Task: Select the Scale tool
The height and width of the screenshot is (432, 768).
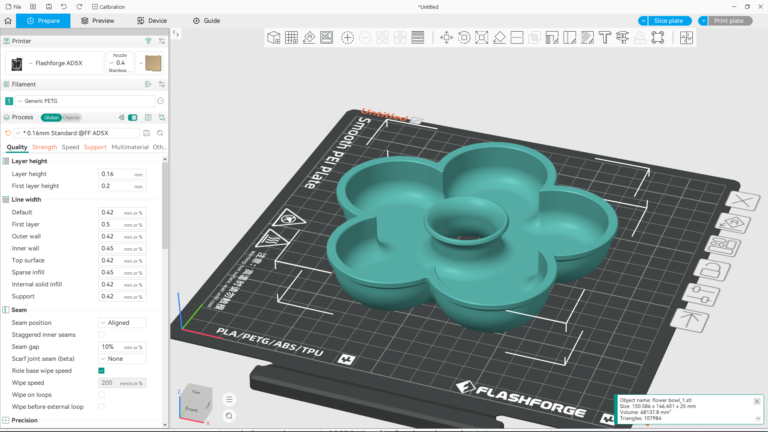Action: pos(481,37)
